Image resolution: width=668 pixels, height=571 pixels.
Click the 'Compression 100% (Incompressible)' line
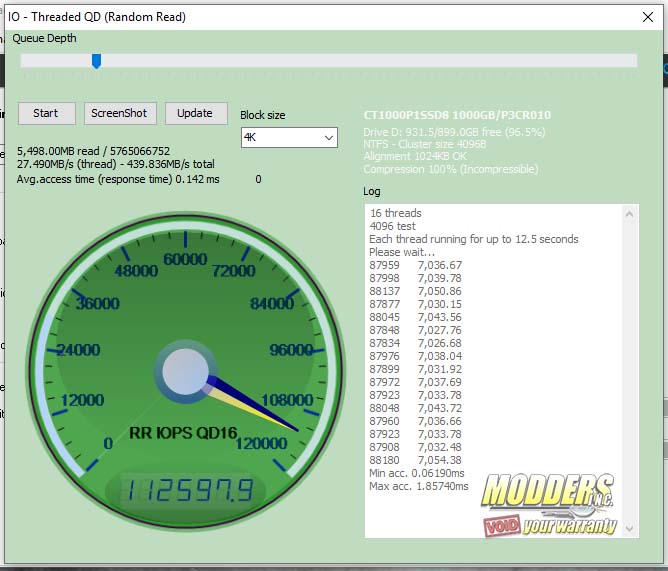[451, 170]
